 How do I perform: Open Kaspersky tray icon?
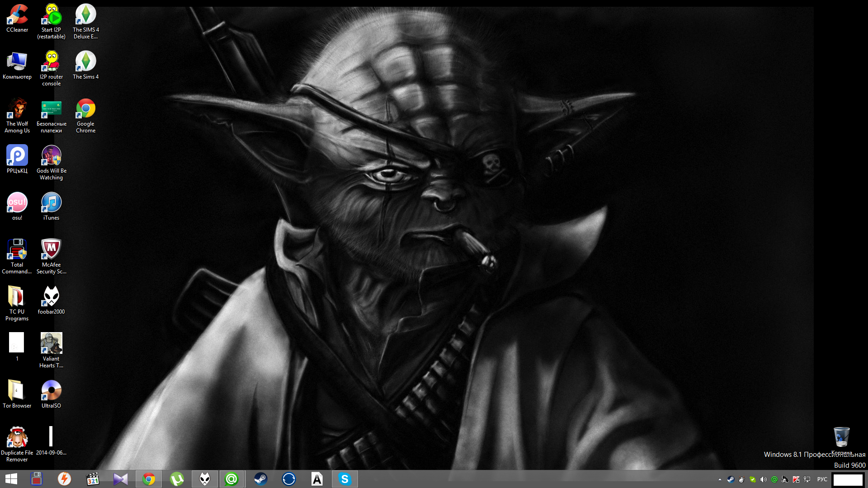click(x=796, y=479)
